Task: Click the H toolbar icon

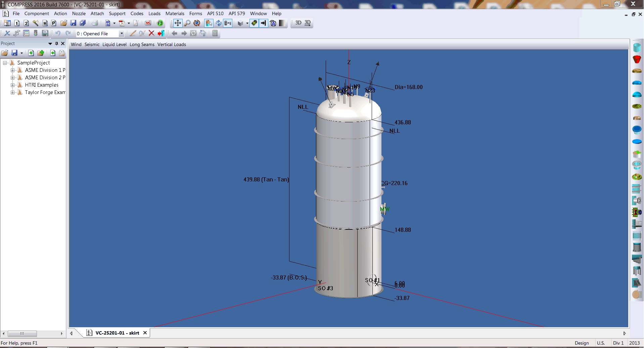Action: [x=45, y=23]
